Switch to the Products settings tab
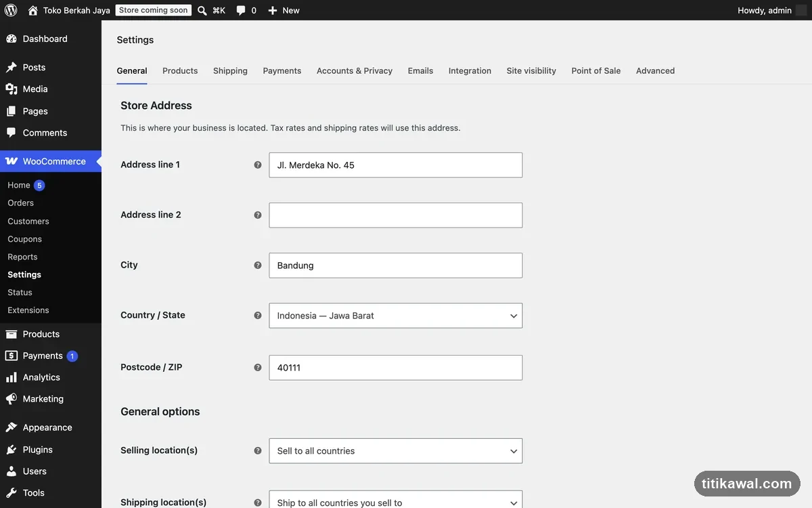 (180, 70)
